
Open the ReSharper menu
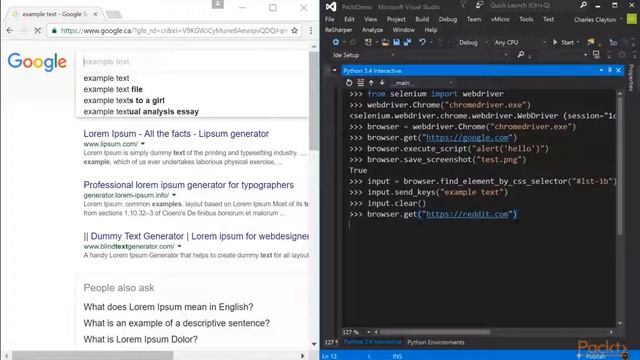click(x=338, y=30)
